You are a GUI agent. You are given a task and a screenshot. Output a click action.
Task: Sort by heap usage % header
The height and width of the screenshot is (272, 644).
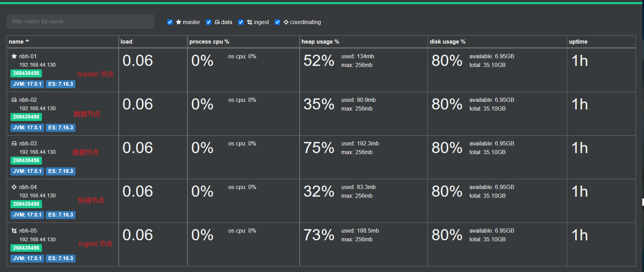tap(320, 41)
